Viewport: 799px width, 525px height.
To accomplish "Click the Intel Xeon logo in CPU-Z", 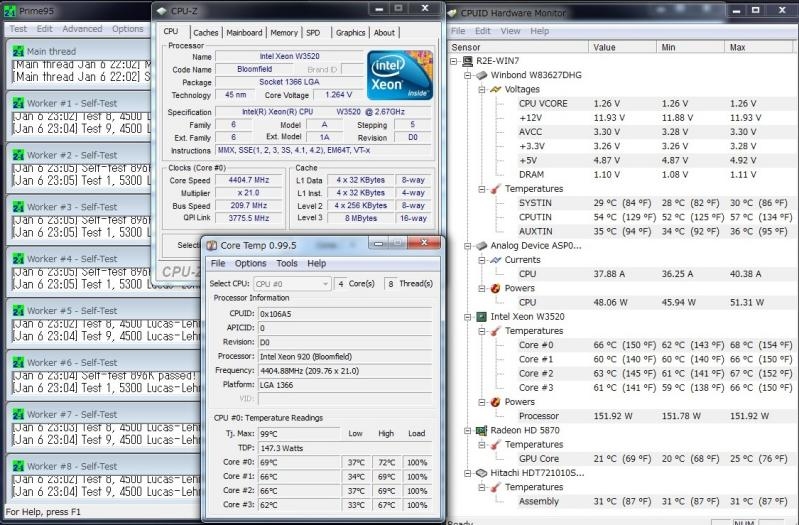I will pyautogui.click(x=399, y=75).
